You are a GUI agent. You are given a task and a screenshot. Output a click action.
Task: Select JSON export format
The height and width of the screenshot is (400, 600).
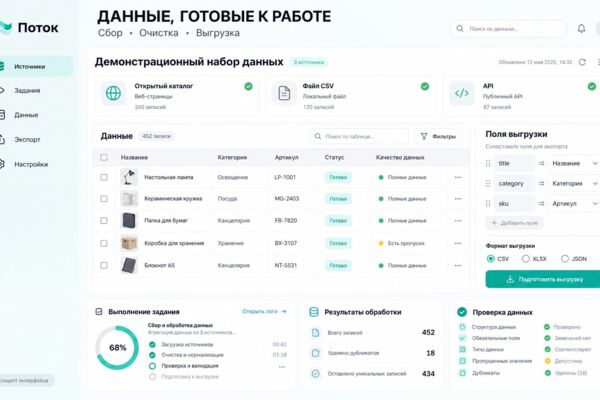pos(565,259)
